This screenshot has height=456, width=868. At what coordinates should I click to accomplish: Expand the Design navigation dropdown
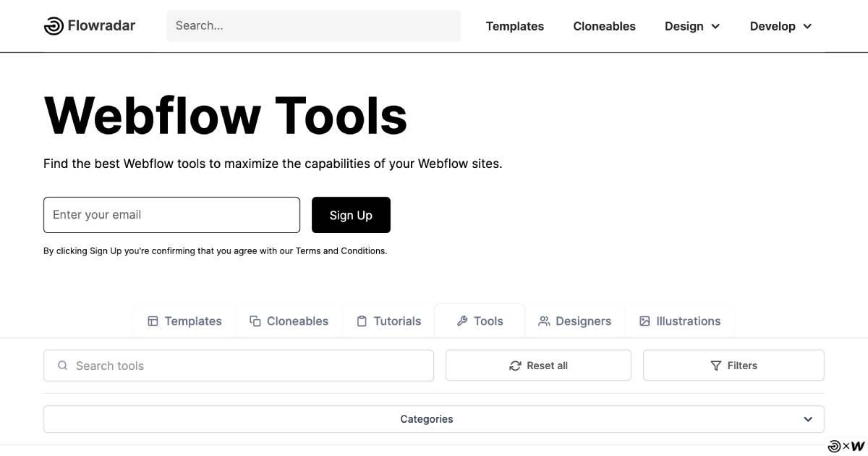pyautogui.click(x=692, y=26)
